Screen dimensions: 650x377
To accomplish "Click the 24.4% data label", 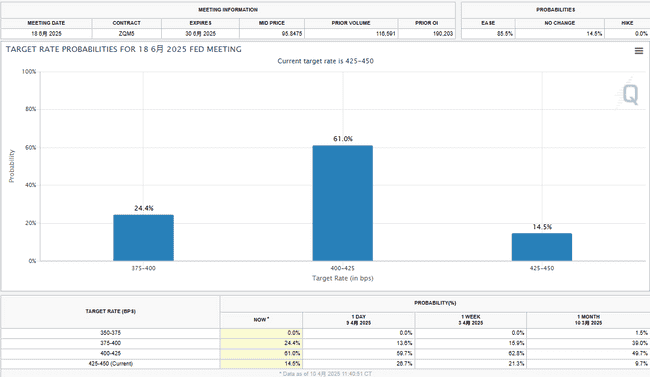I will [x=143, y=208].
